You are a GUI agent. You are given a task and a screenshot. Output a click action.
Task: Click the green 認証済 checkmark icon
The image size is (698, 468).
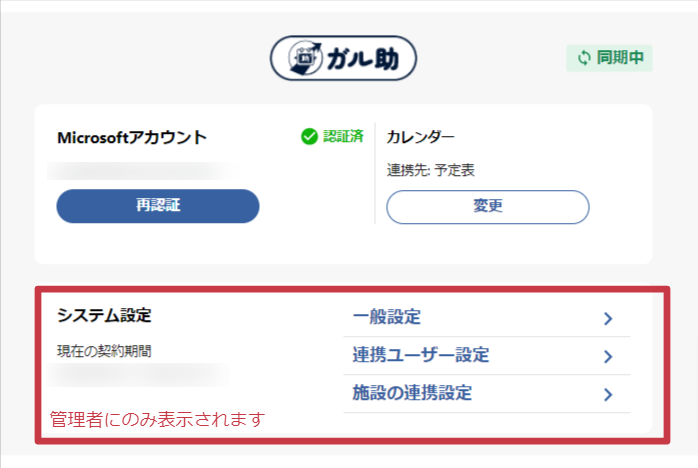pyautogui.click(x=309, y=137)
